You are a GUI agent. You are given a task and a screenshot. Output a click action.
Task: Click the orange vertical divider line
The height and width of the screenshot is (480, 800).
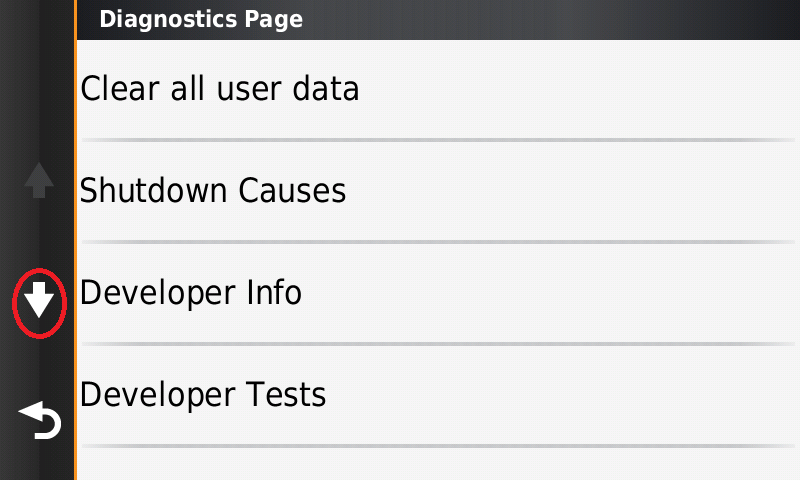(76, 240)
